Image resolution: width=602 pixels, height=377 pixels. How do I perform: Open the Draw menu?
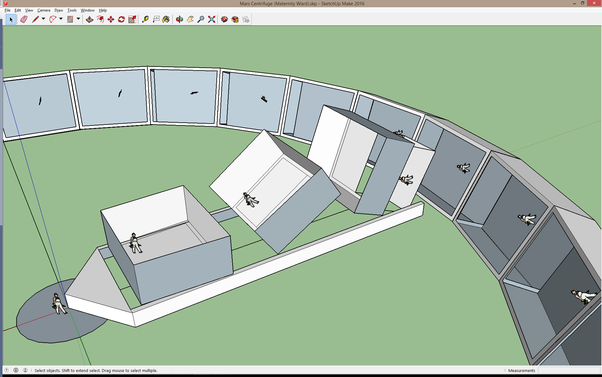pyautogui.click(x=58, y=10)
